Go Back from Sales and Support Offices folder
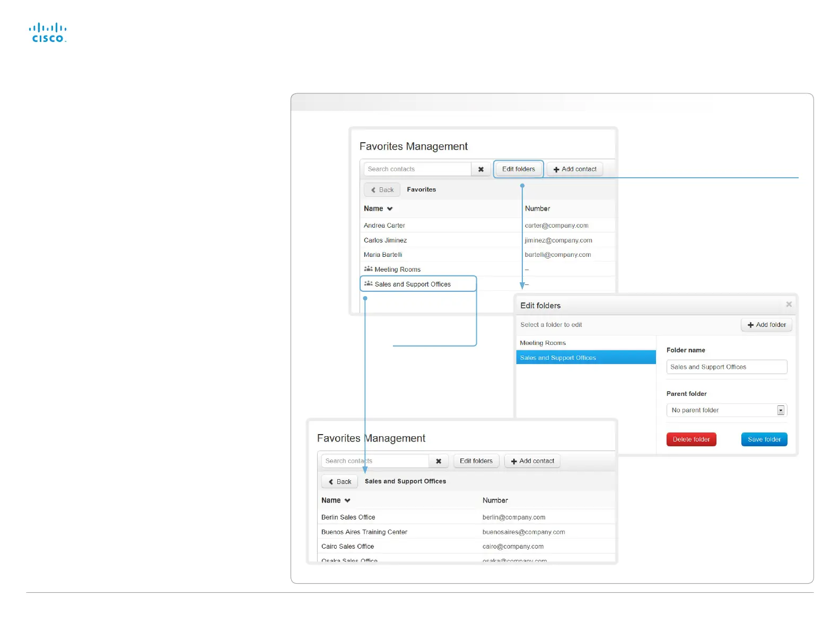The height and width of the screenshot is (632, 840). point(339,481)
